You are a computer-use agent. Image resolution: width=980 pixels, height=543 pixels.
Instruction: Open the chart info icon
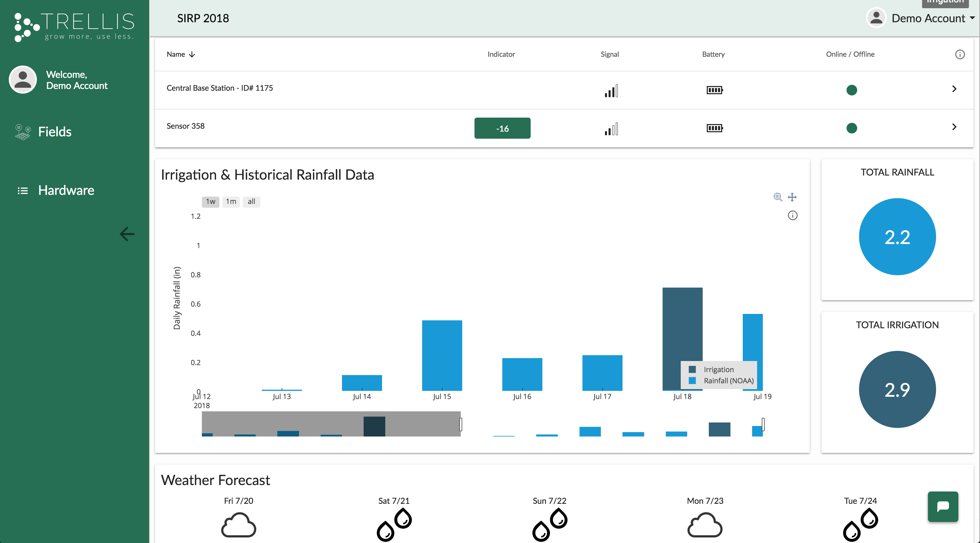792,215
